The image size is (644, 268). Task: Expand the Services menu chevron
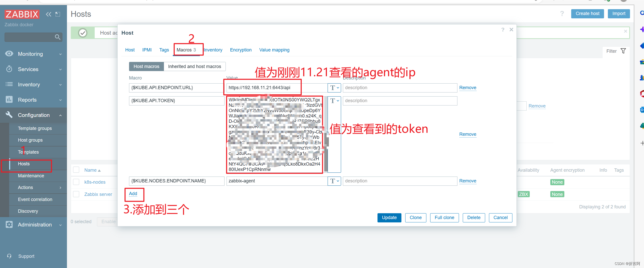pyautogui.click(x=60, y=69)
